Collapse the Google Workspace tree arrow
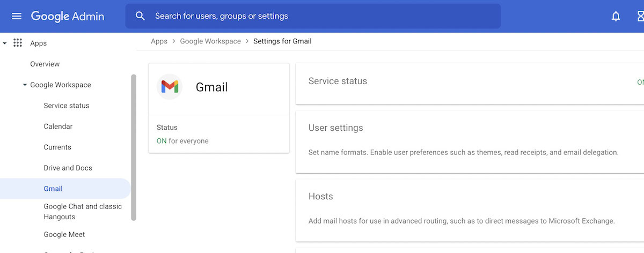 [x=25, y=85]
